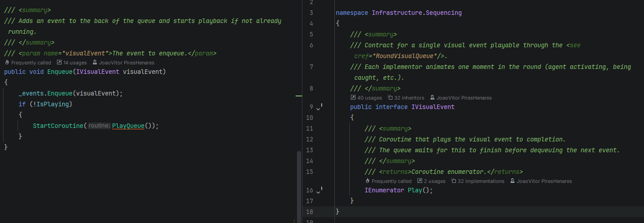Click line number 18 in the gutter
The height and width of the screenshot is (223, 644).
tap(309, 212)
